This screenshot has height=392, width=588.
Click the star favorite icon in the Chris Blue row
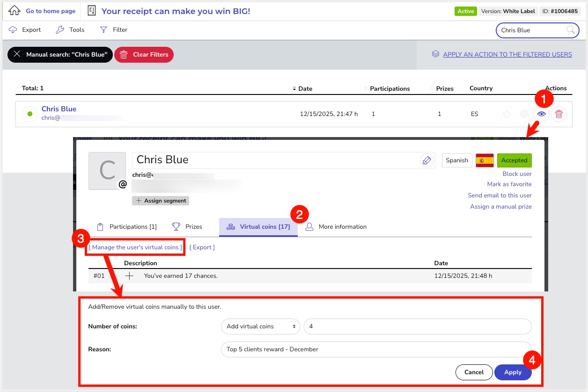point(507,114)
